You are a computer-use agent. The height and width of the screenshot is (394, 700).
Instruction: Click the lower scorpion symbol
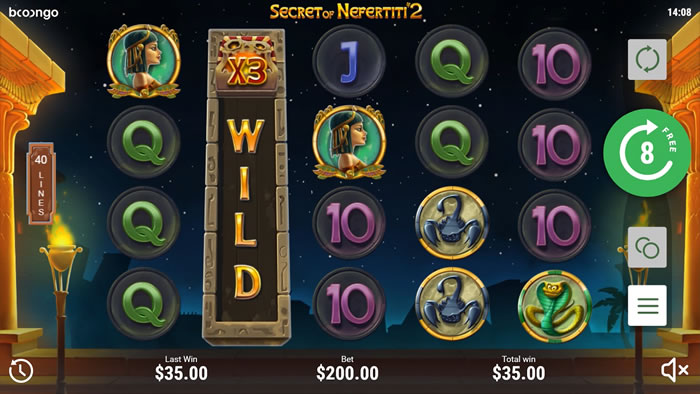[x=452, y=304]
